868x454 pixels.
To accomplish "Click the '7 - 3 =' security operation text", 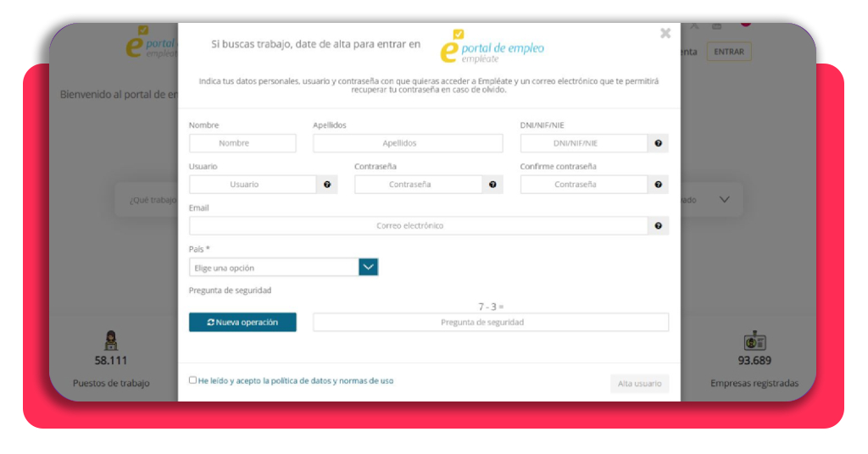I will click(491, 307).
